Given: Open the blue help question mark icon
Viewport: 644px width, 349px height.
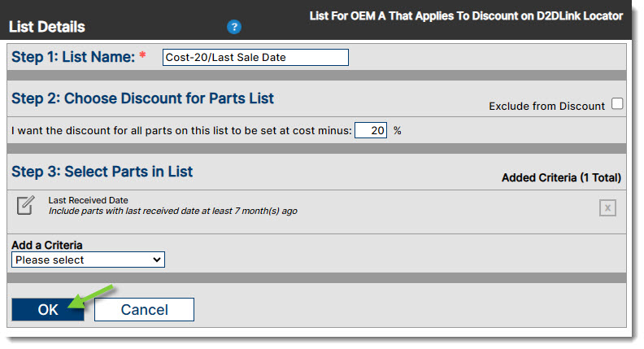Looking at the screenshot, I should pyautogui.click(x=234, y=27).
